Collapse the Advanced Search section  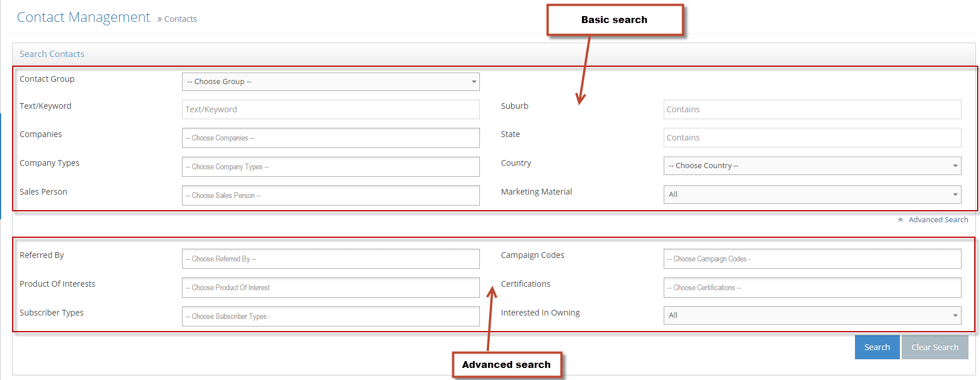click(938, 220)
